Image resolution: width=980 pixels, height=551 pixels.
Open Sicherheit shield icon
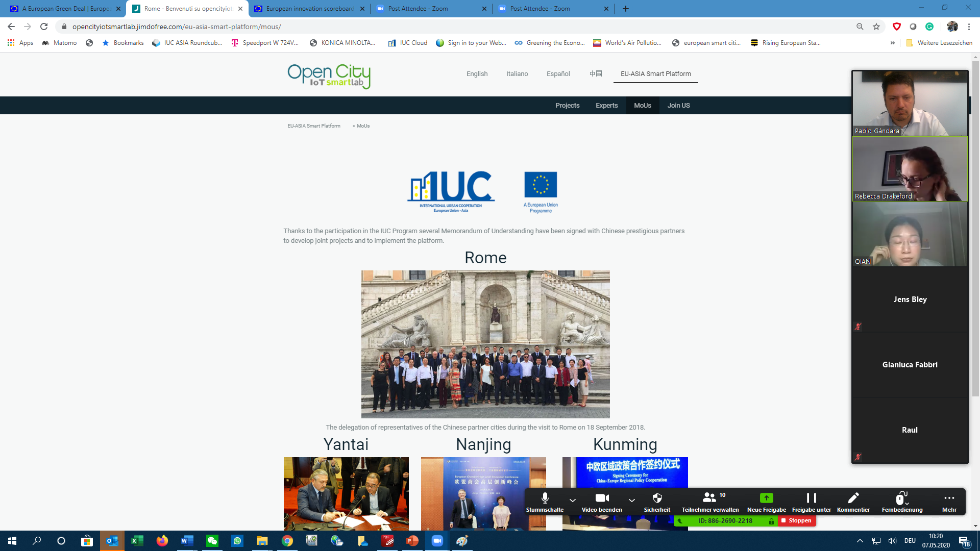[657, 498]
